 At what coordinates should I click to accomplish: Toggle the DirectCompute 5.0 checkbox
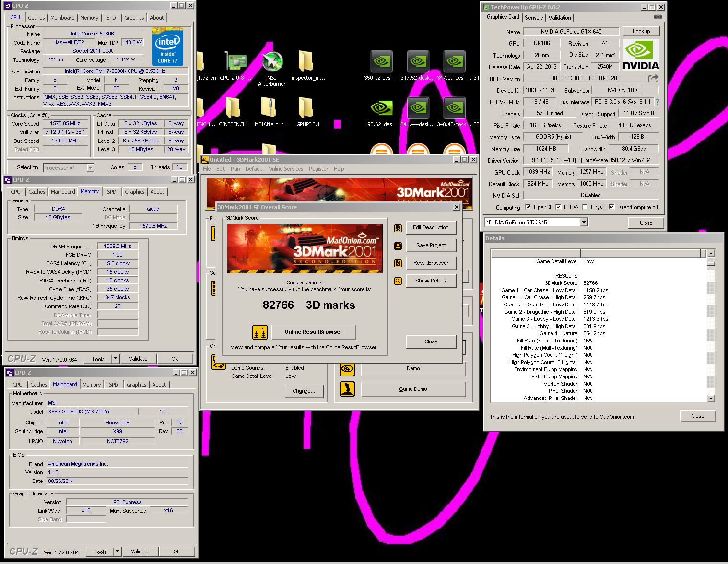611,207
